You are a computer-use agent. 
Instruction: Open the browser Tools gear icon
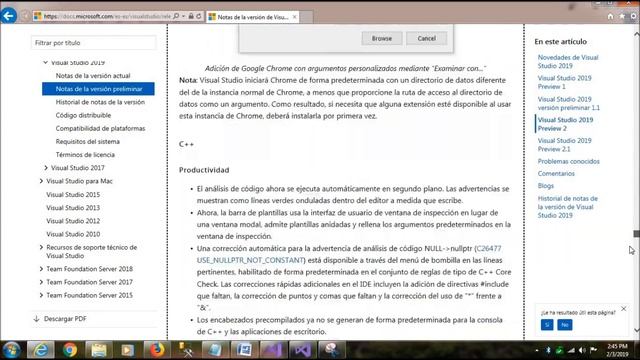(x=633, y=16)
